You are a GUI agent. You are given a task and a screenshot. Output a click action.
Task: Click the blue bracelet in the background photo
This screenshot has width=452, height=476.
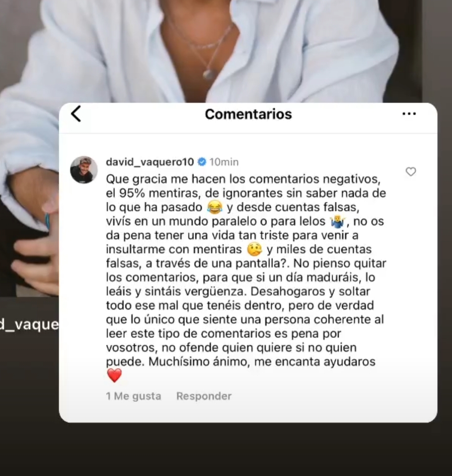coord(47,221)
